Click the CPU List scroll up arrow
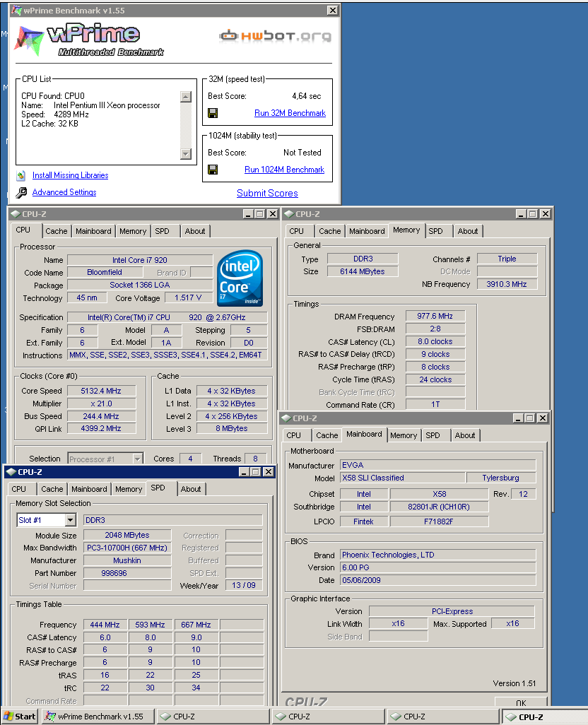The image size is (588, 725). (186, 97)
